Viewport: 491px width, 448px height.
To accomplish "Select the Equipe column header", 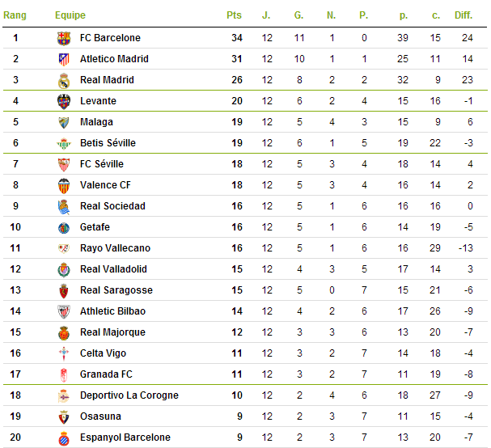I will (70, 15).
